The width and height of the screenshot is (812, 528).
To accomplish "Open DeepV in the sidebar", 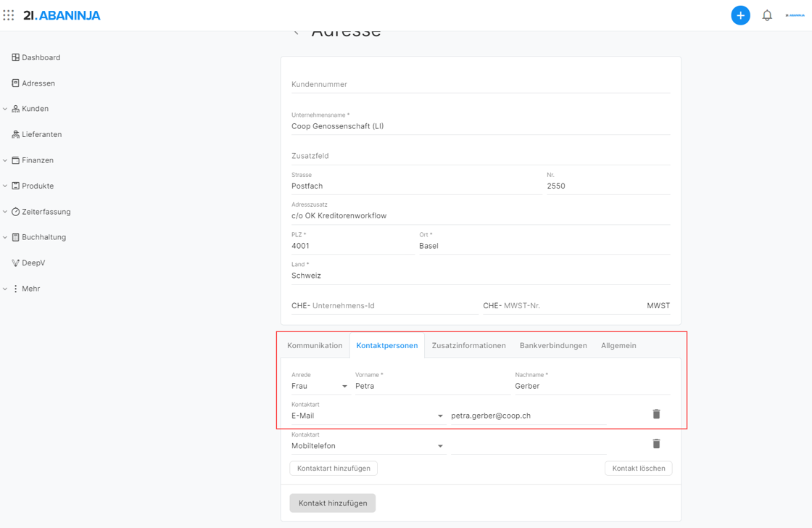I will point(33,263).
